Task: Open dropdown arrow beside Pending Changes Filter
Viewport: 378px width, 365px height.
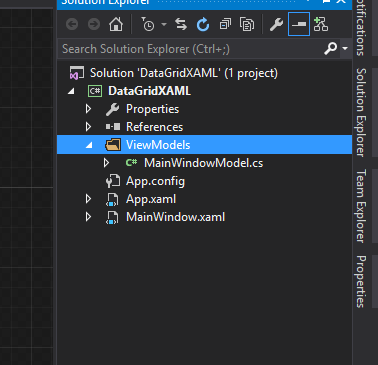Action: click(164, 24)
